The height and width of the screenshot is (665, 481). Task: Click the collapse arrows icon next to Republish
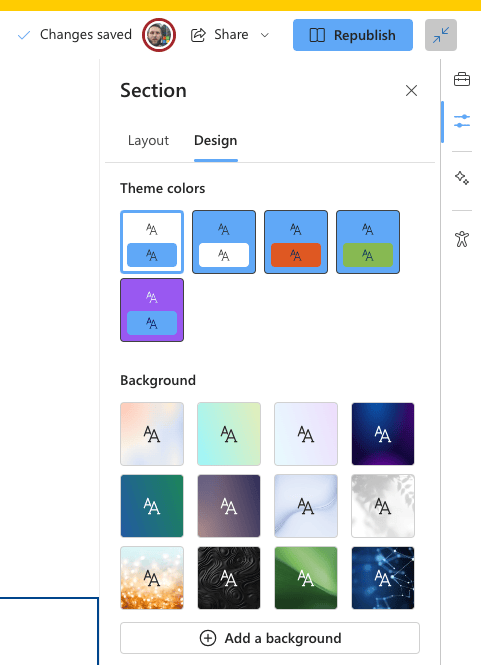(x=441, y=35)
